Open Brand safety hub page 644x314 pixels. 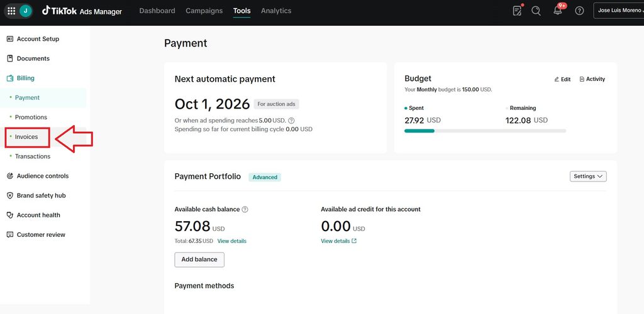click(41, 195)
